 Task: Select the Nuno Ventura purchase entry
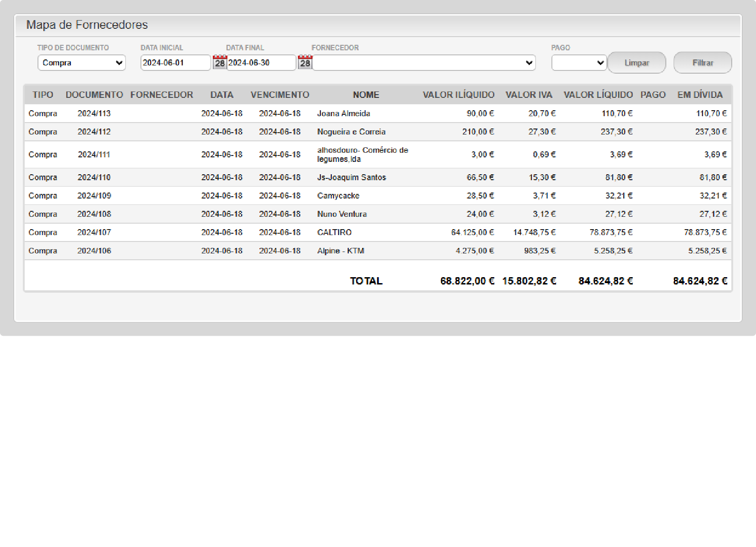[341, 214]
